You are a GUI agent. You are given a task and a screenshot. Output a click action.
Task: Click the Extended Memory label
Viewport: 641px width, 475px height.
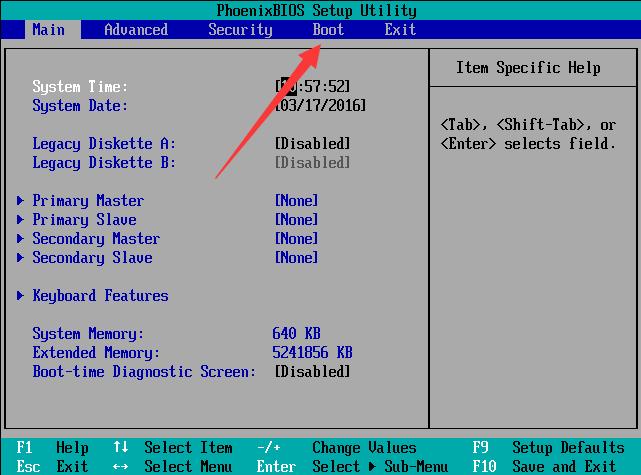pyautogui.click(x=96, y=353)
